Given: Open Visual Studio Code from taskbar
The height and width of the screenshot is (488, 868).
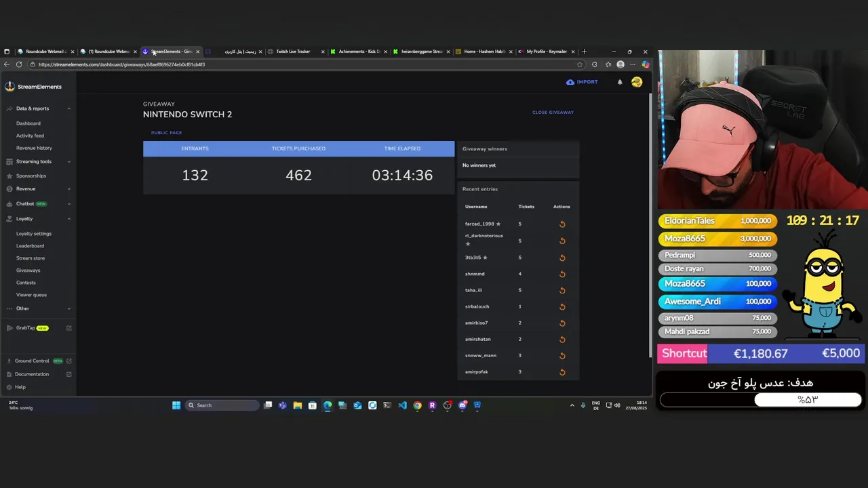Looking at the screenshot, I should (x=402, y=405).
